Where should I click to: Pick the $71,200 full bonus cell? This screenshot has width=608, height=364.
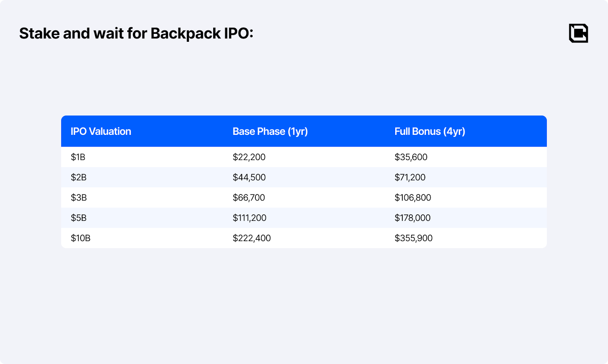click(410, 177)
